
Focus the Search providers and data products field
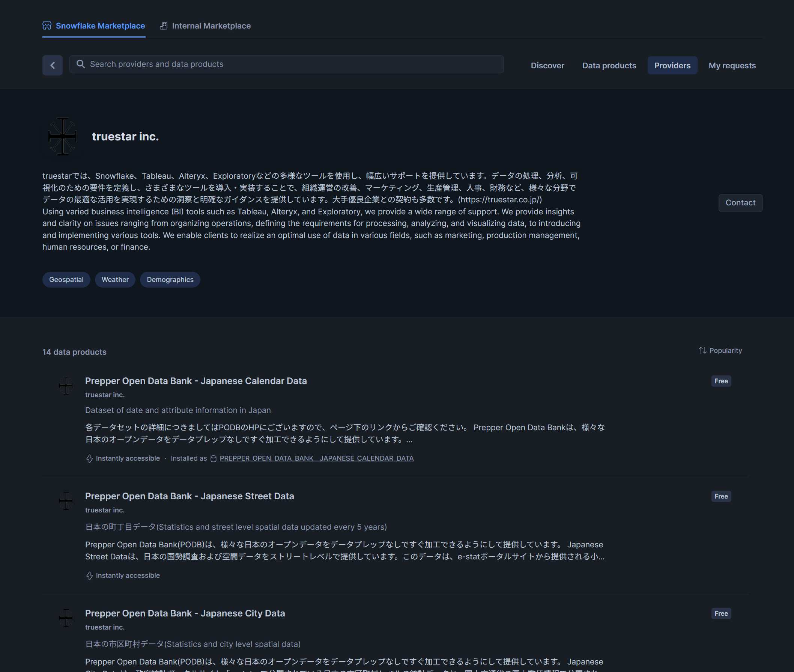point(286,64)
